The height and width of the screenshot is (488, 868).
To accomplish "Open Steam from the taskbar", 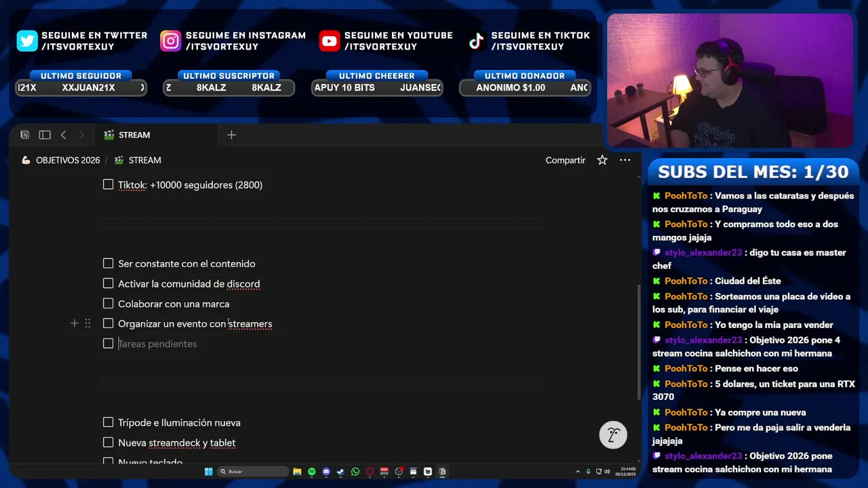I will pyautogui.click(x=340, y=472).
